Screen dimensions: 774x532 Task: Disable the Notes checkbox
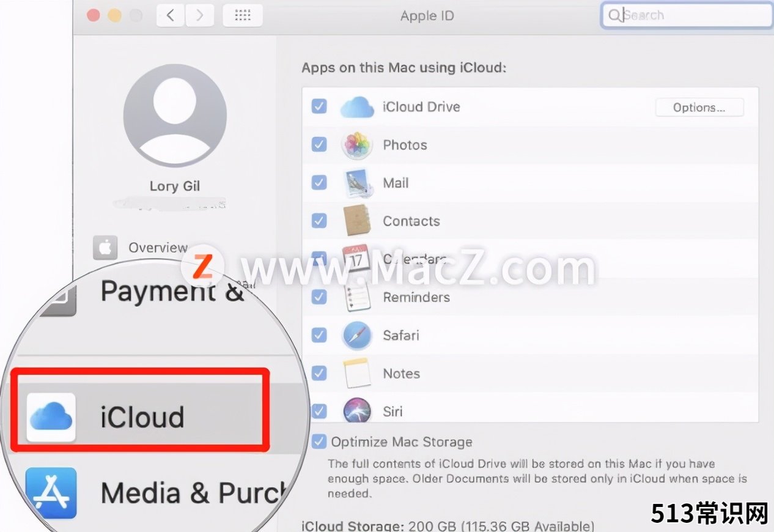(x=319, y=372)
